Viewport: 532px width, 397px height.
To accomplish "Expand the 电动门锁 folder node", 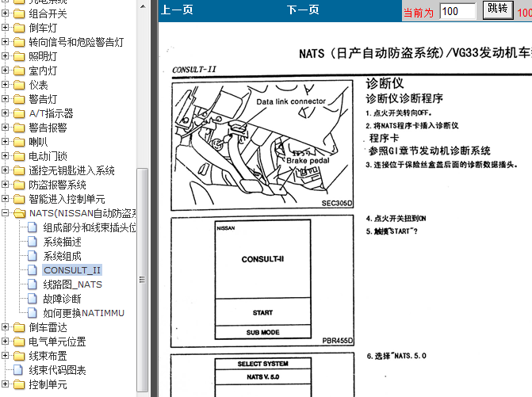I will pyautogui.click(x=5, y=155).
